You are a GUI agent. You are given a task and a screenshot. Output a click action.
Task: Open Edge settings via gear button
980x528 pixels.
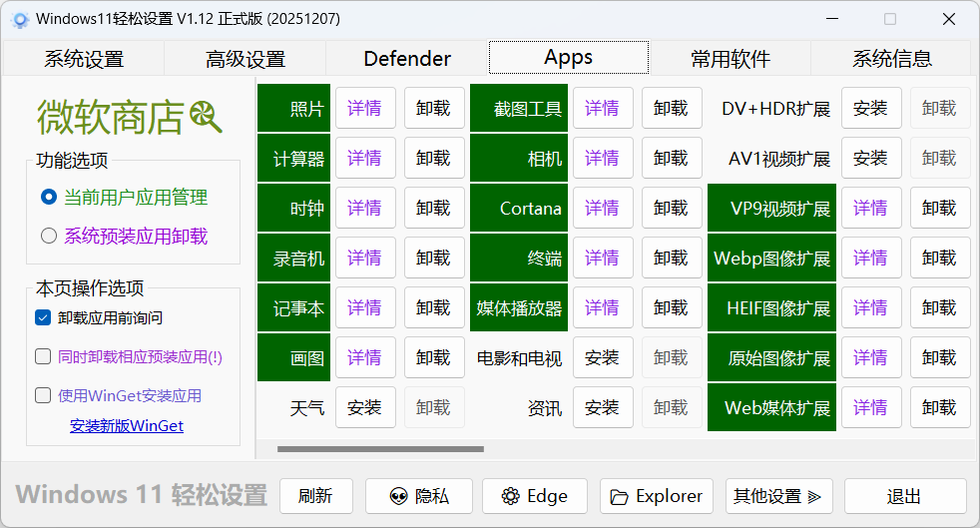[534, 496]
